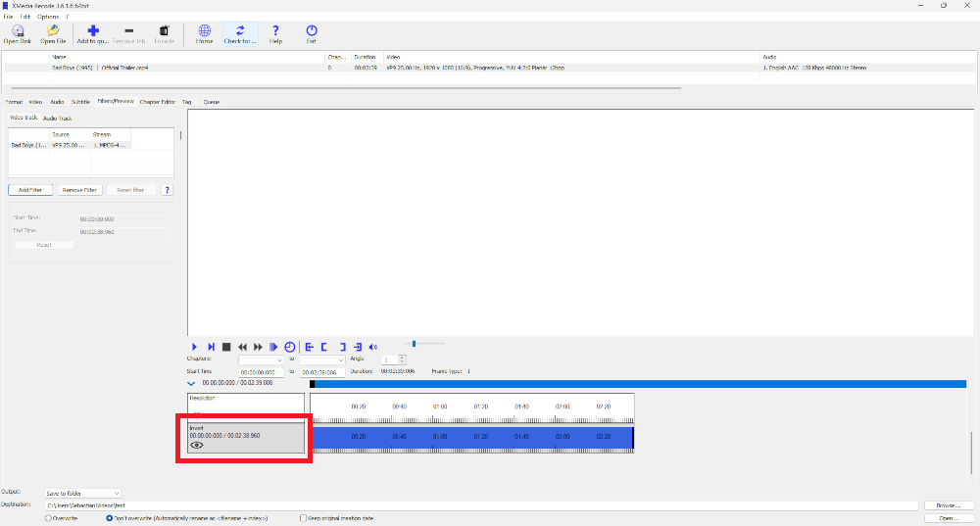Enable Keep original creation date checkbox

[304, 518]
